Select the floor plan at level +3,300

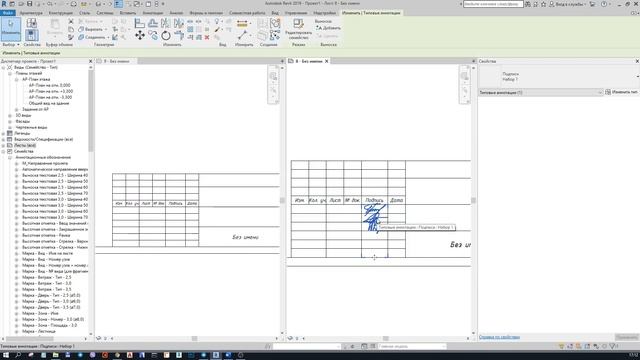(x=51, y=91)
